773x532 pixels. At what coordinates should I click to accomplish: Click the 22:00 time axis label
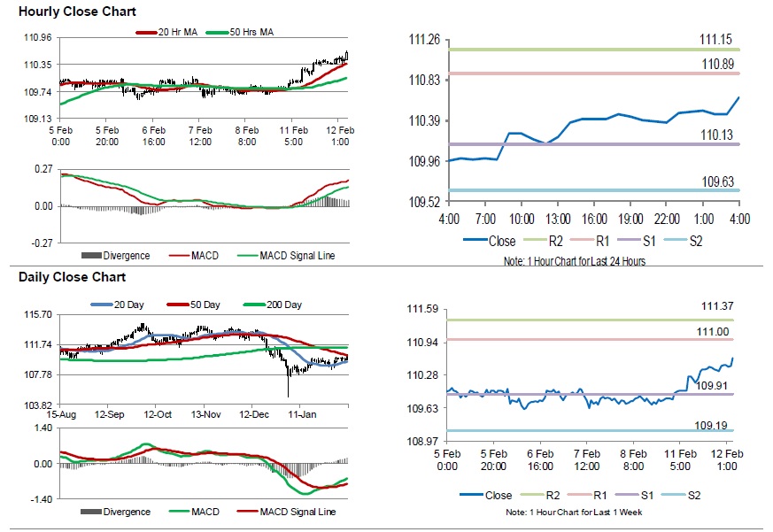coord(667,219)
